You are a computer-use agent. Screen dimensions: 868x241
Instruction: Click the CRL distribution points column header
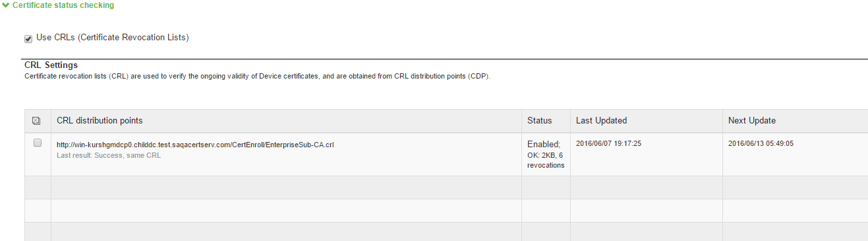click(100, 121)
